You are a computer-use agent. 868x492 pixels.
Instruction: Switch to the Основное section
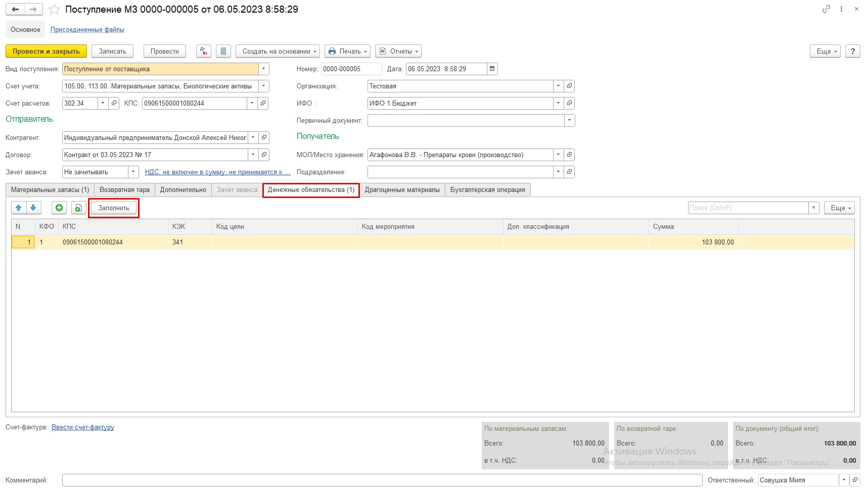tap(25, 29)
